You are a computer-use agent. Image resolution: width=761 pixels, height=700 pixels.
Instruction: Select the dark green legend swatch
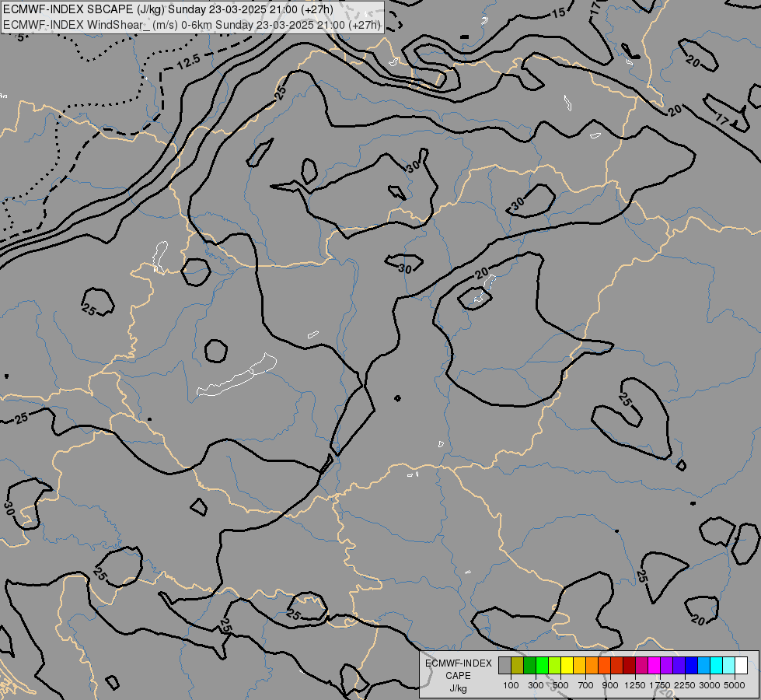pyautogui.click(x=530, y=665)
